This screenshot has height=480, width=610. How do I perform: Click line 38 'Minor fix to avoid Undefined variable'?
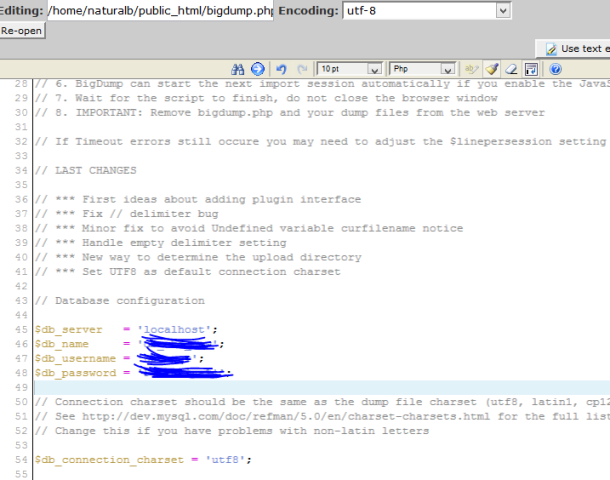[249, 228]
